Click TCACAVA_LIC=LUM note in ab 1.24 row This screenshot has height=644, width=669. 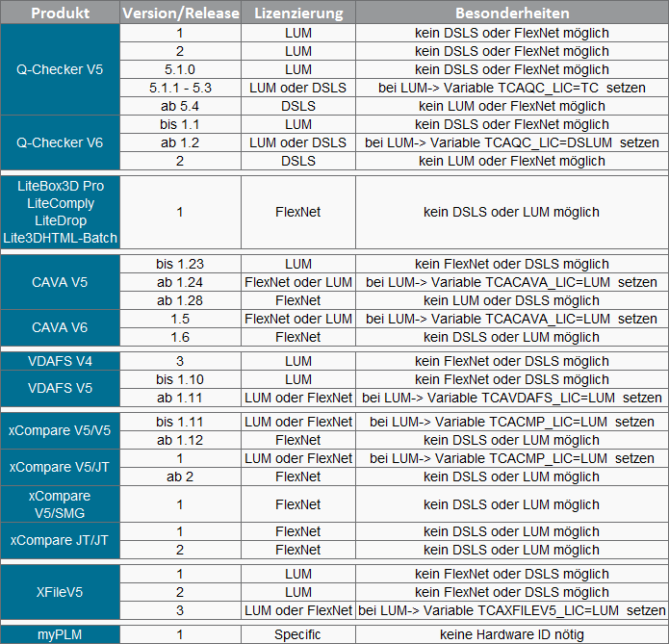click(x=512, y=282)
